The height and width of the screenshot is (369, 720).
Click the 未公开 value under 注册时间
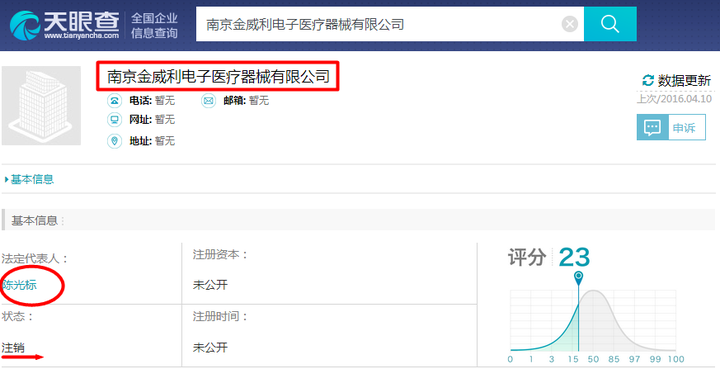(210, 347)
